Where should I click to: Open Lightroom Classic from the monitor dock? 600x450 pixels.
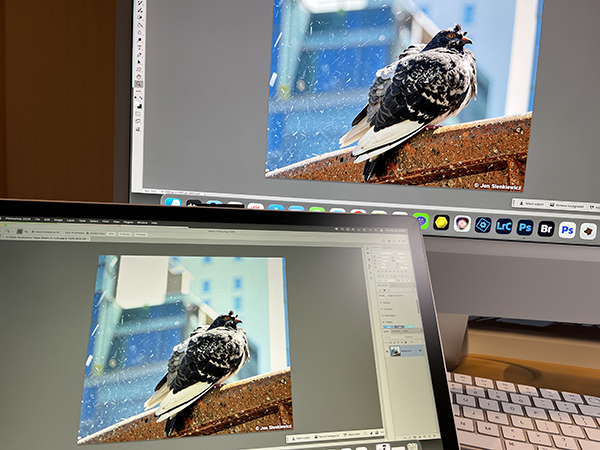pos(503,226)
